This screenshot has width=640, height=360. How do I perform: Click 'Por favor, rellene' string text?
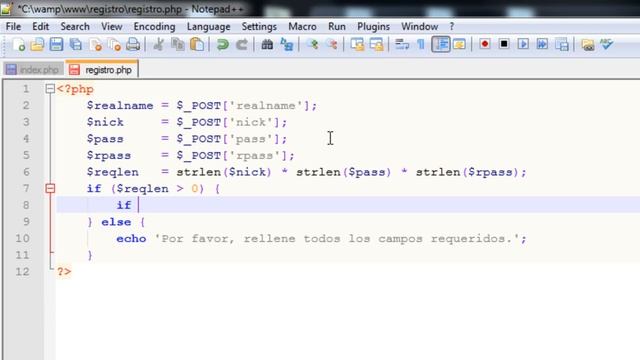pyautogui.click(x=224, y=239)
